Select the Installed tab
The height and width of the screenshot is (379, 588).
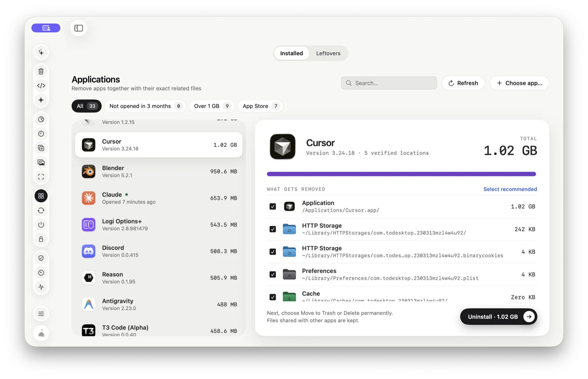[291, 53]
